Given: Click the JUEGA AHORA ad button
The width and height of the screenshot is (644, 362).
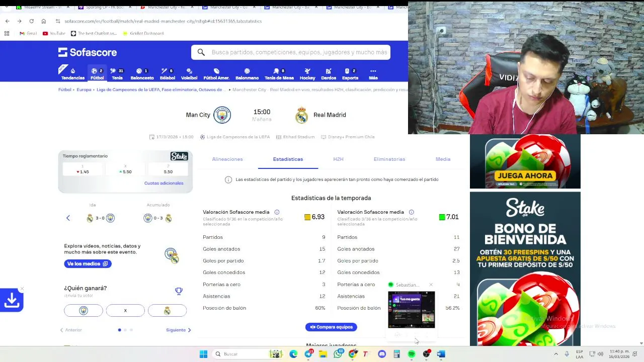Looking at the screenshot, I should pos(525,175).
